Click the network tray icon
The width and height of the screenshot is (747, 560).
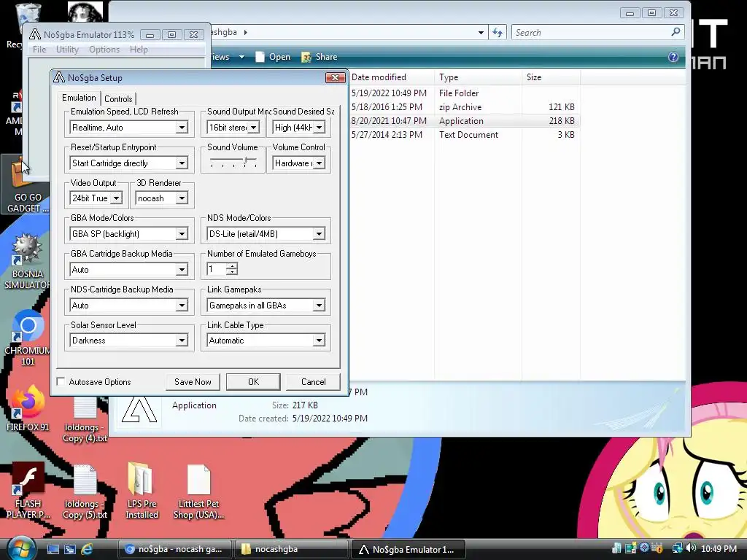tap(677, 548)
